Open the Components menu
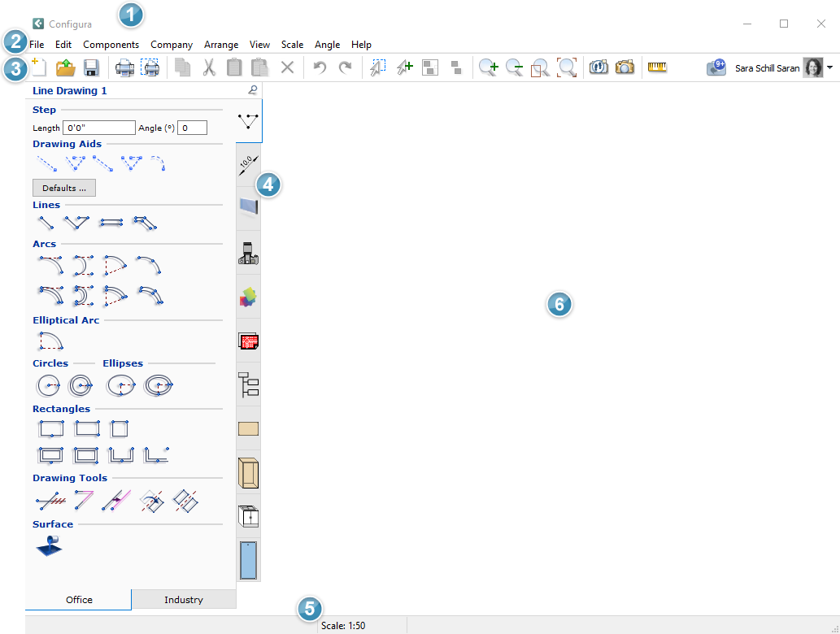840x634 pixels. pos(111,45)
